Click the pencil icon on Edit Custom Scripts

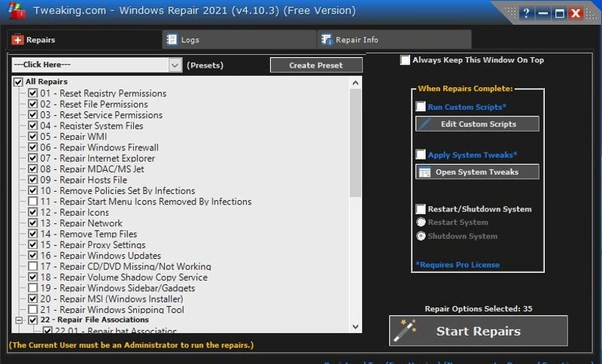(424, 124)
